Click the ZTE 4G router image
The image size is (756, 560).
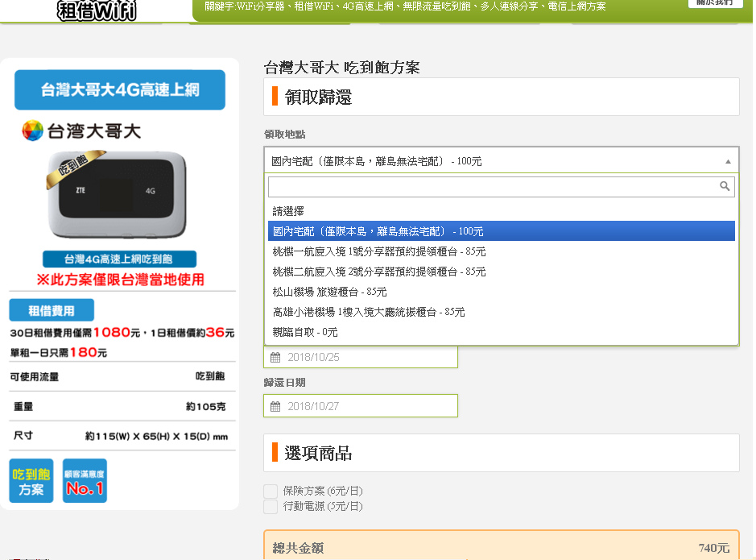(x=116, y=194)
